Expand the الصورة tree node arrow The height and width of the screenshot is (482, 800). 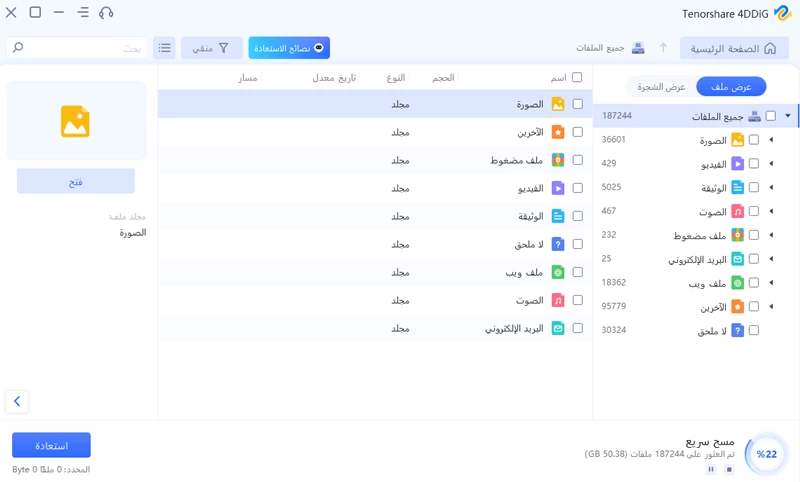pos(771,140)
